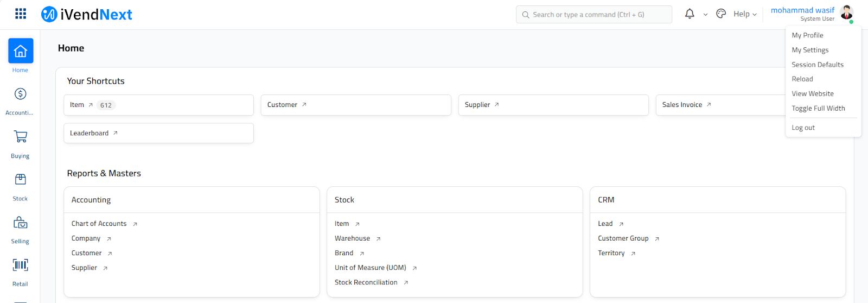
Task: Select Toggle Full Width in user menu
Action: click(818, 109)
